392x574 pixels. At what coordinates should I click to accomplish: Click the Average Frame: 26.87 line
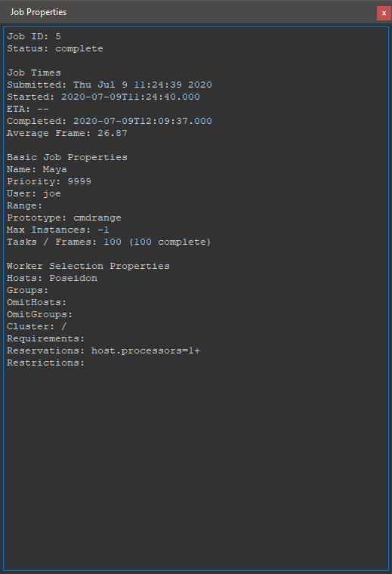click(67, 133)
